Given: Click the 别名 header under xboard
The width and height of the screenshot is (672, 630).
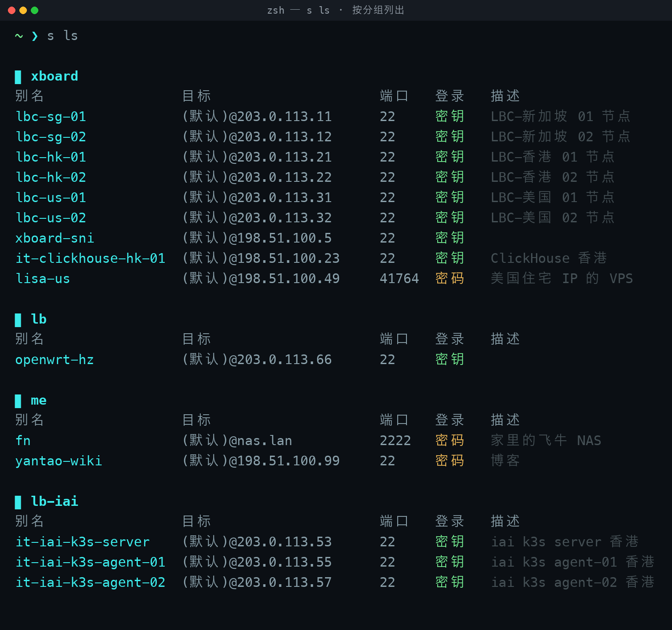Looking at the screenshot, I should [30, 96].
